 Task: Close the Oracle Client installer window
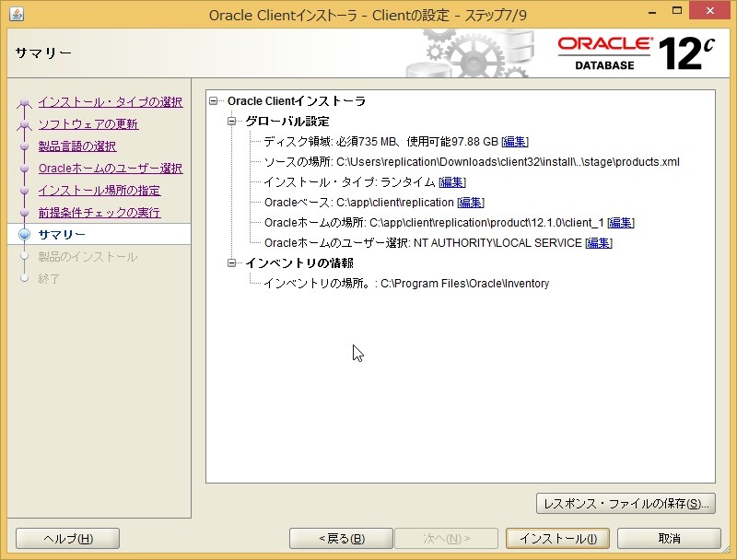pos(709,11)
